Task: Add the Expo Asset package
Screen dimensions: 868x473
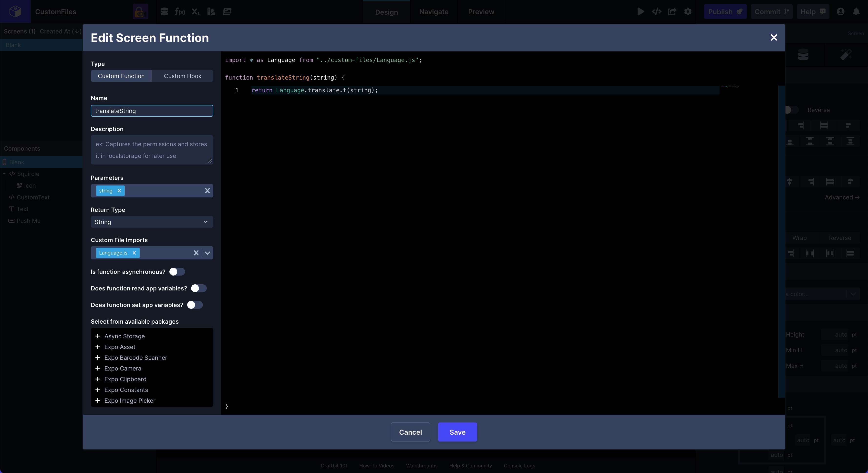Action: pos(98,347)
